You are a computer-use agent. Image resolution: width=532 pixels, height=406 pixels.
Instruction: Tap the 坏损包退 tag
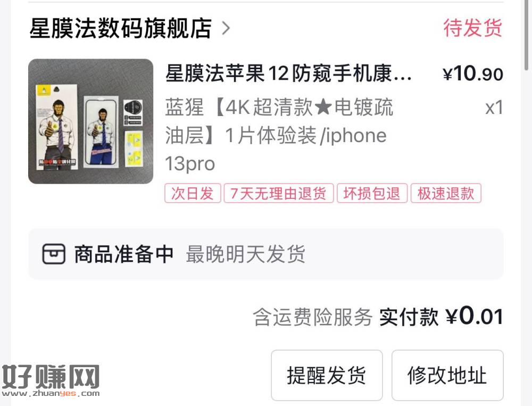[x=372, y=194]
